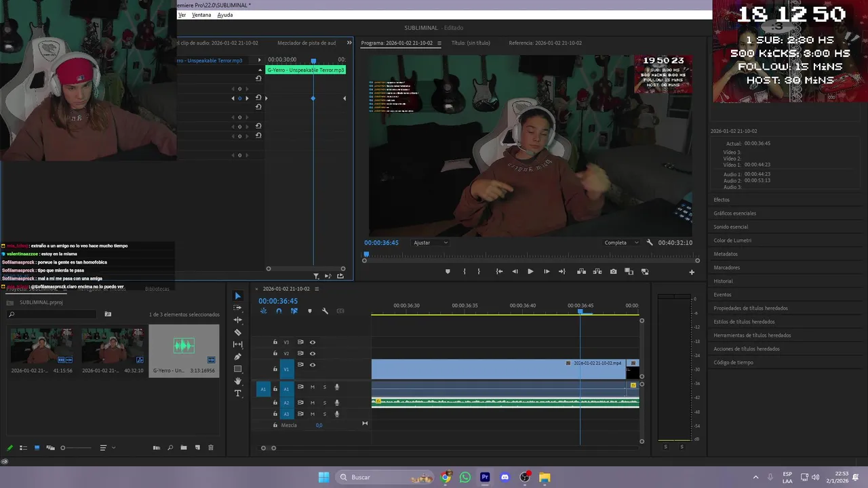Mute audio track A1

(313, 387)
